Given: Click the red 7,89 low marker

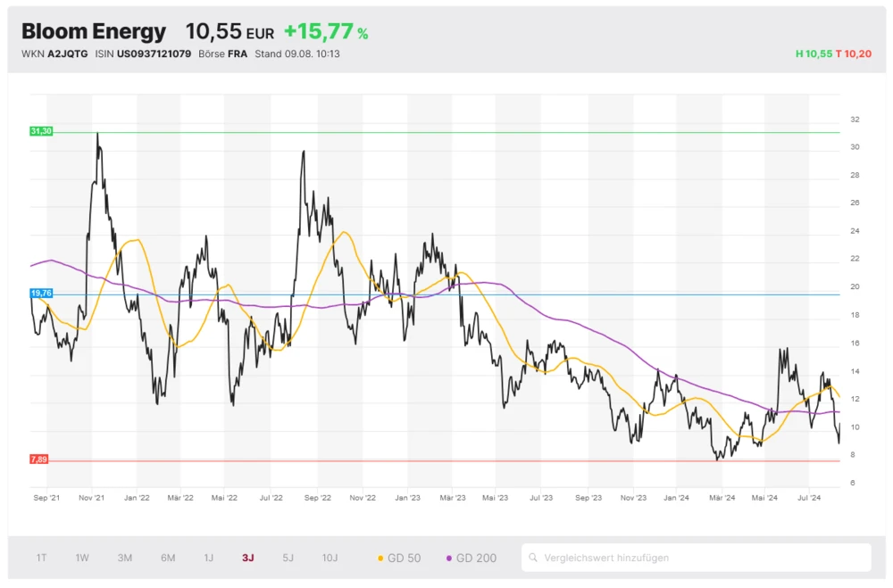Looking at the screenshot, I should [x=38, y=460].
